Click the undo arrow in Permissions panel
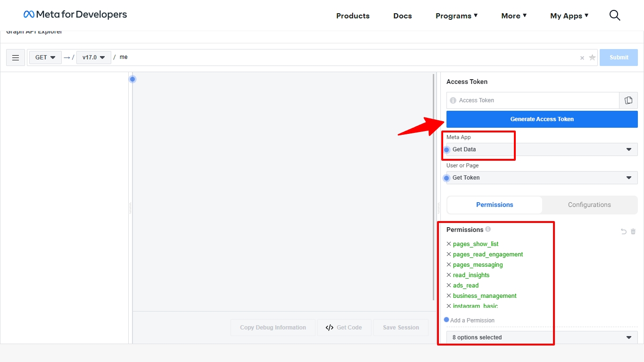This screenshot has height=362, width=644. click(623, 231)
